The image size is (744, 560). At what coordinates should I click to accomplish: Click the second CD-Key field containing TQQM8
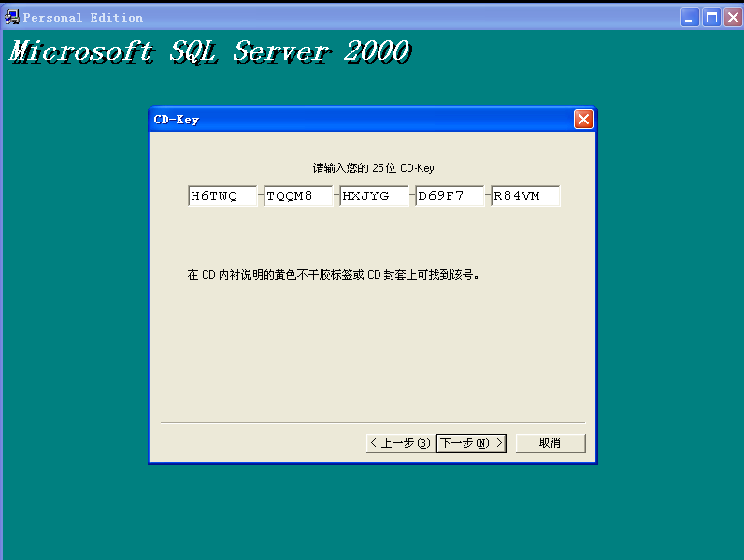298,195
